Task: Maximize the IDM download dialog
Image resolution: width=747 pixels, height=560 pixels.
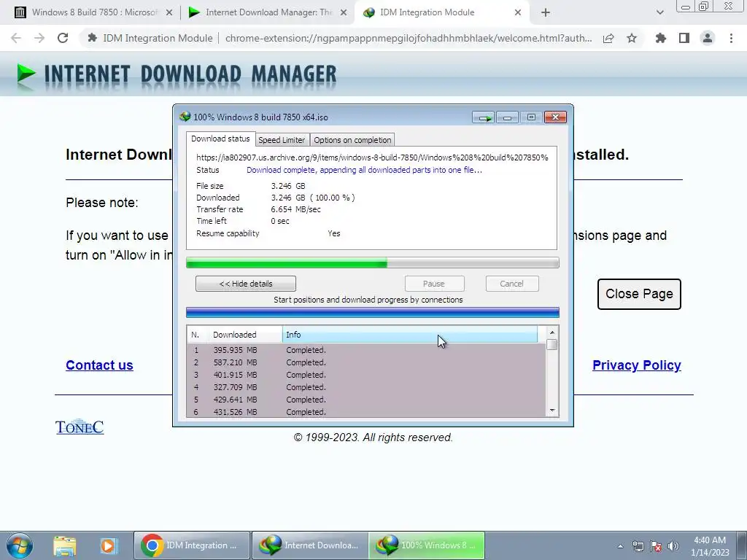Action: click(x=531, y=117)
